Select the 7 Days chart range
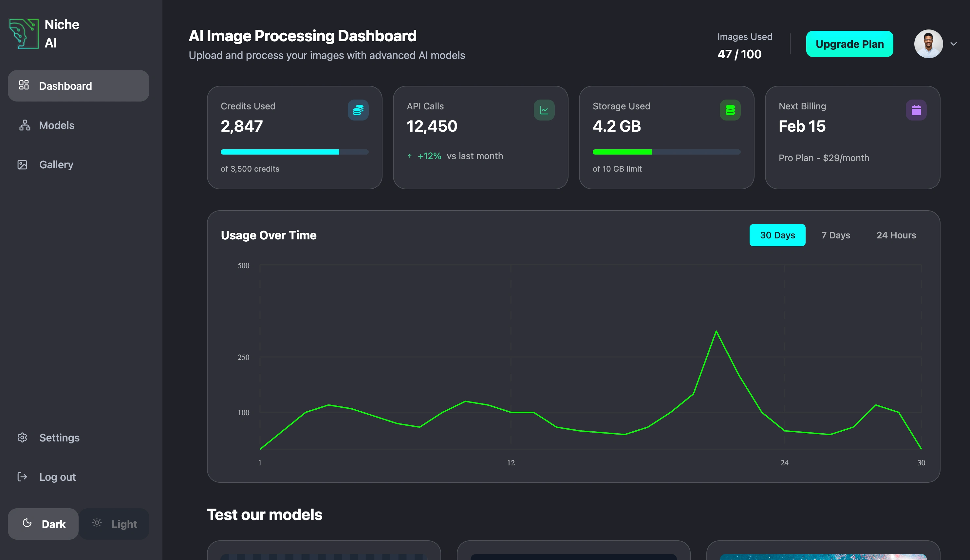This screenshot has height=560, width=970. click(835, 235)
